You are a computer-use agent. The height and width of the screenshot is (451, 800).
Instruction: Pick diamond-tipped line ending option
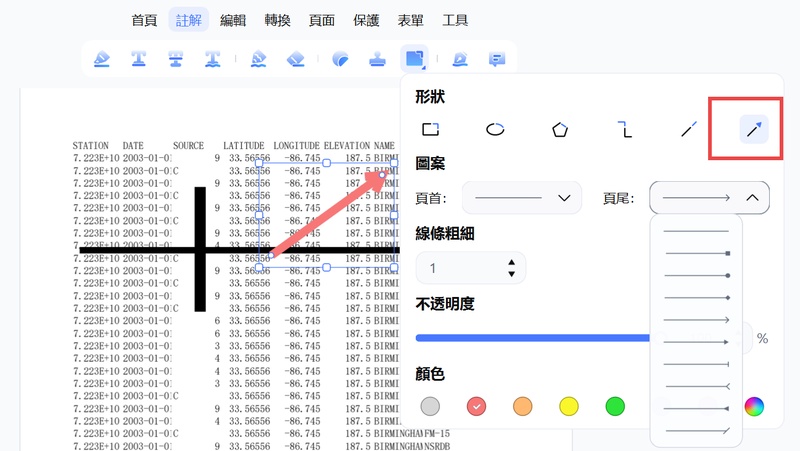click(696, 297)
